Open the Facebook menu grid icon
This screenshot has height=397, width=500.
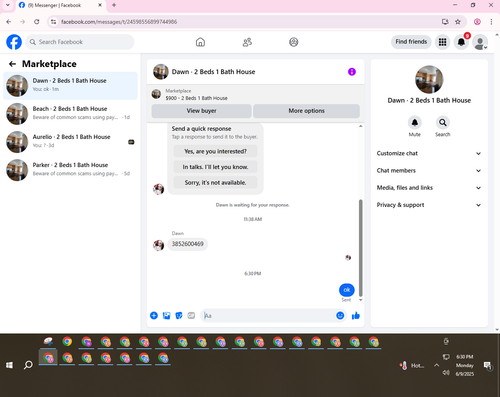pyautogui.click(x=442, y=42)
